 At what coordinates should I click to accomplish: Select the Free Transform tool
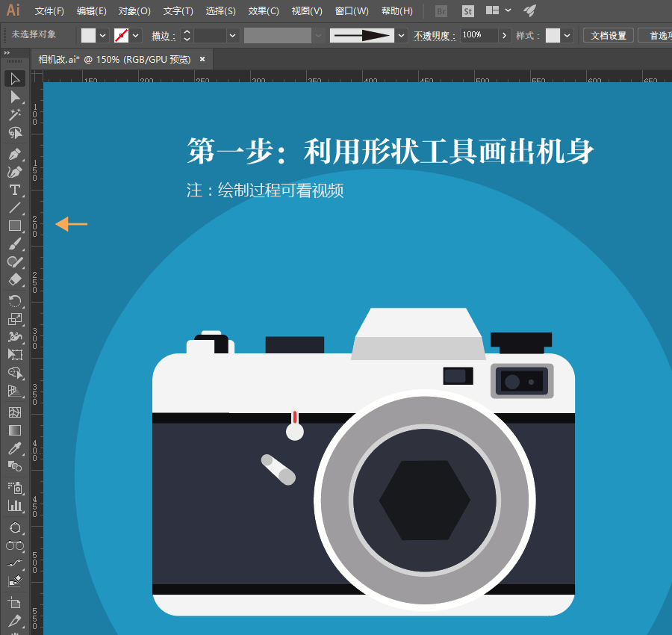15,355
